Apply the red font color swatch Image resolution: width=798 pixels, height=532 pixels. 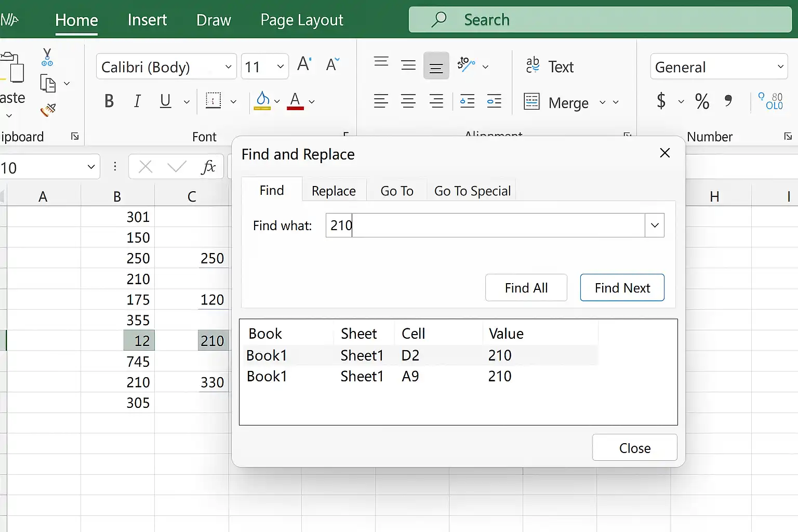coord(295,101)
